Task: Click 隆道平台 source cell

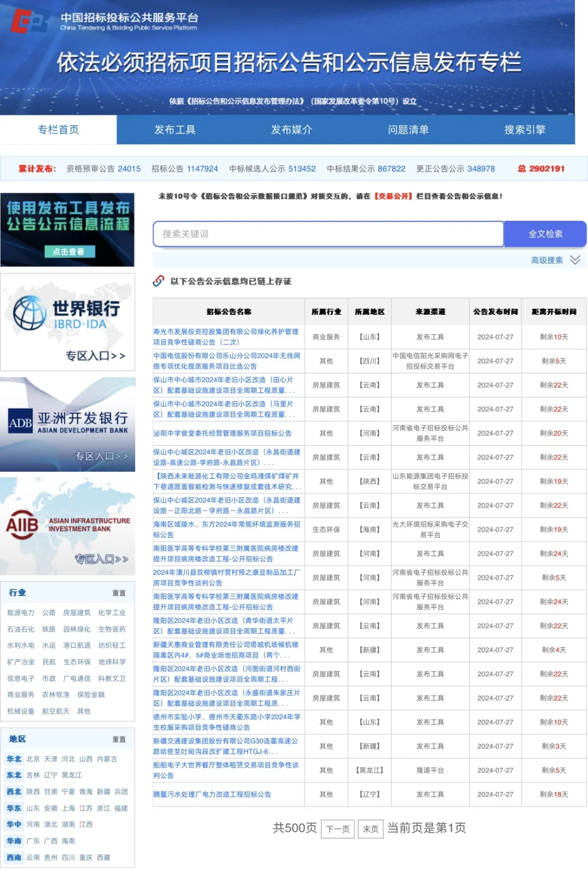Action: 430,770
